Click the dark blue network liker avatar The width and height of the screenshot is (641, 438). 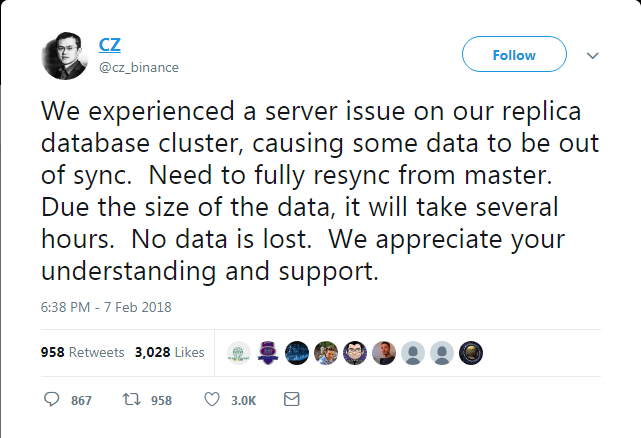coord(296,352)
